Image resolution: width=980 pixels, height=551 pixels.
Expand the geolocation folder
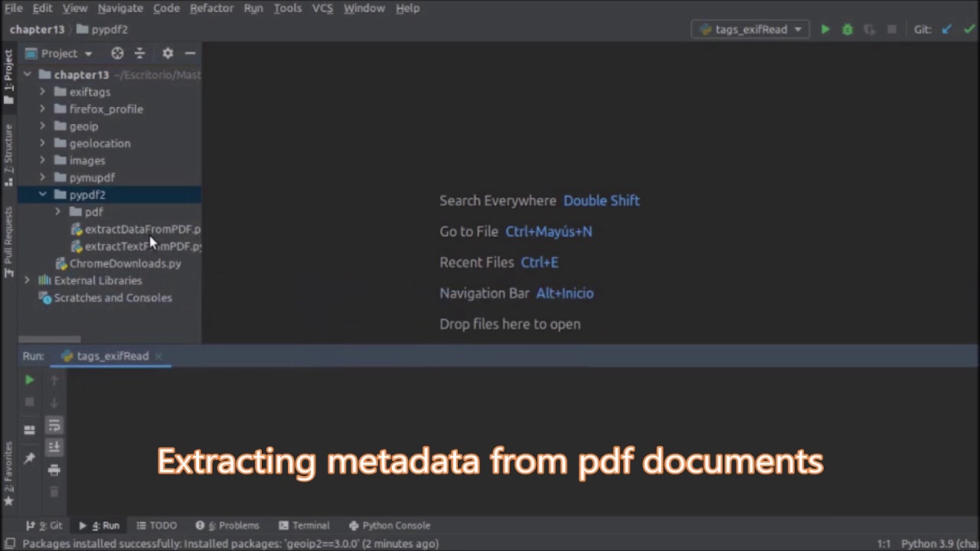coord(43,143)
